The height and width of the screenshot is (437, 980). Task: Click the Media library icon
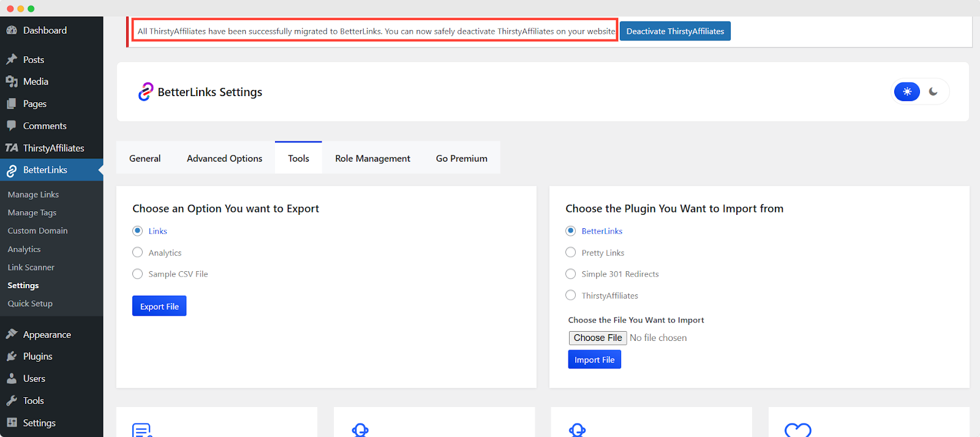12,81
